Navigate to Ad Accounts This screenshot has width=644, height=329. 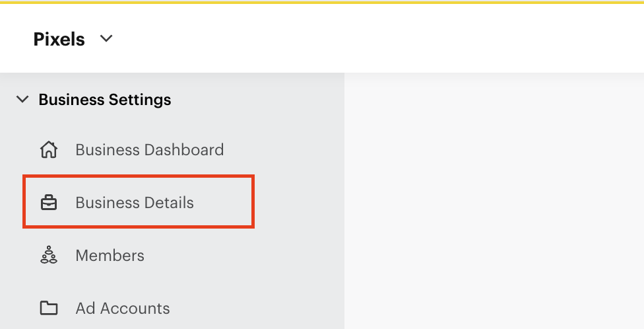coord(123,309)
